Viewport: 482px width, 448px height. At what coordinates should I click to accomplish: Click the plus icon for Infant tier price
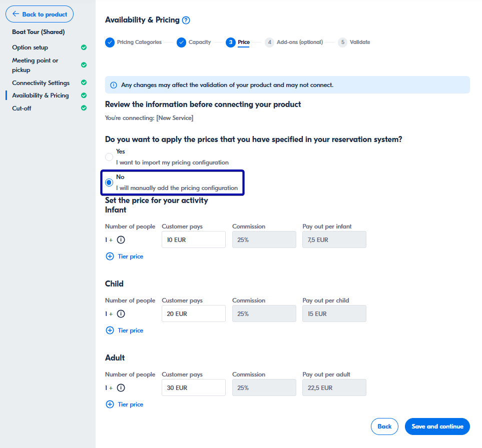point(110,256)
